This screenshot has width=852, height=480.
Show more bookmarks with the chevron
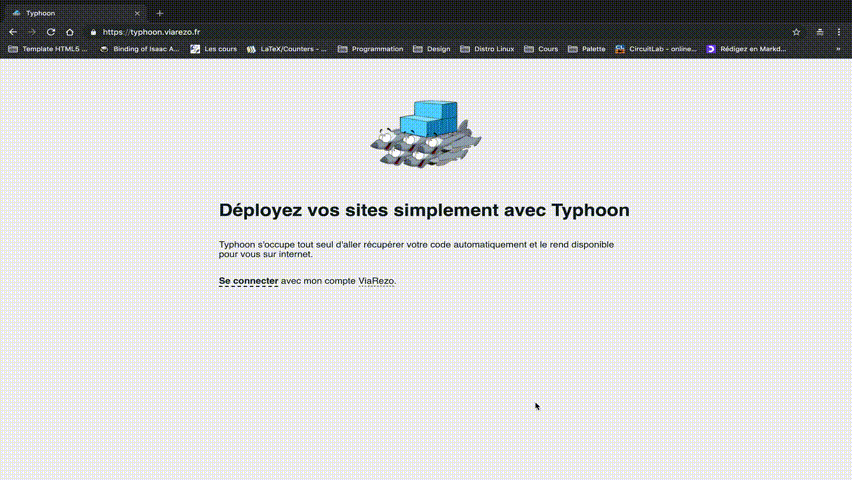838,49
